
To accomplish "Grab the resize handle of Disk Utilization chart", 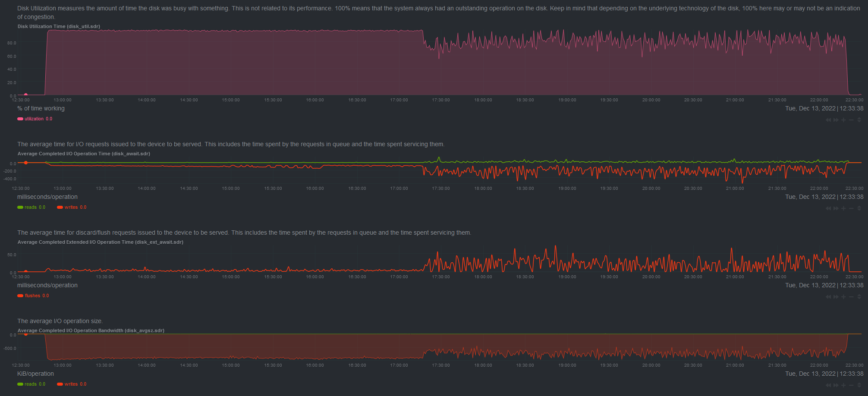I will tap(859, 120).
